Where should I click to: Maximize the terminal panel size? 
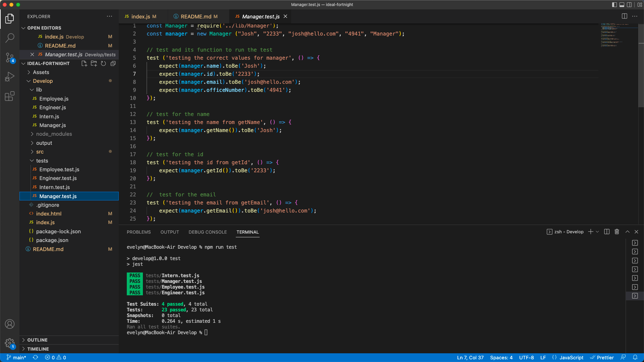[x=627, y=232]
